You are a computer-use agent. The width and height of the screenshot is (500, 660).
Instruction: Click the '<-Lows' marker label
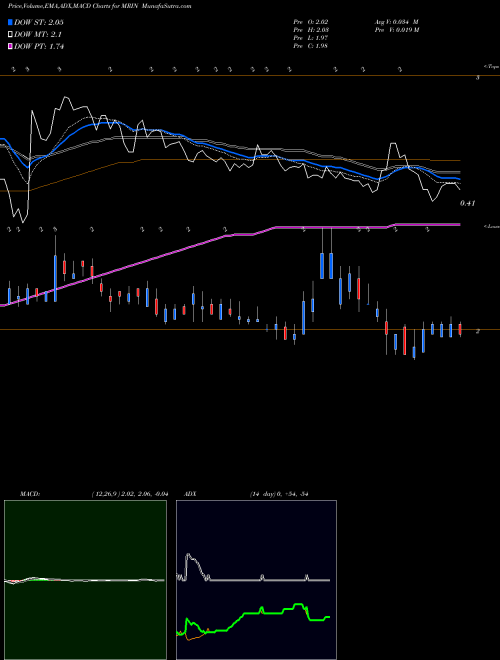[x=491, y=226]
